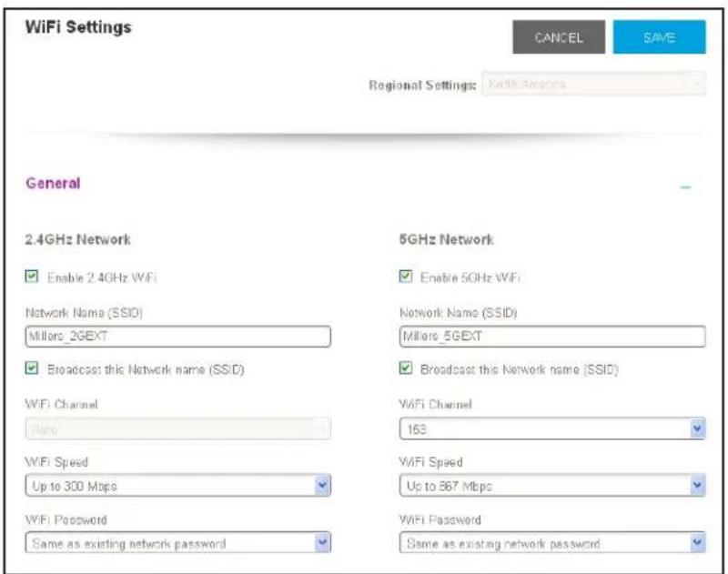This screenshot has height=574, width=728.
Task: Toggle Enable 5GHz WiFi checkbox
Action: tap(405, 277)
